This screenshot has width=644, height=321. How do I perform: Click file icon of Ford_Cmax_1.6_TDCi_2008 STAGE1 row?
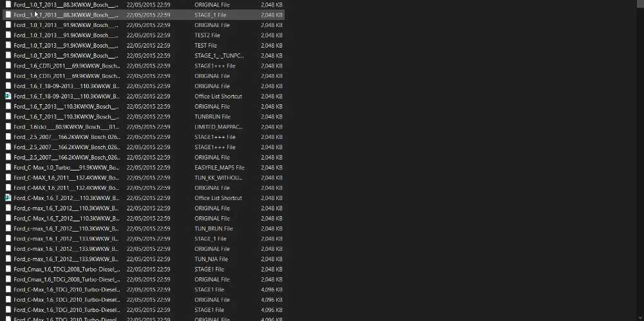8,270
